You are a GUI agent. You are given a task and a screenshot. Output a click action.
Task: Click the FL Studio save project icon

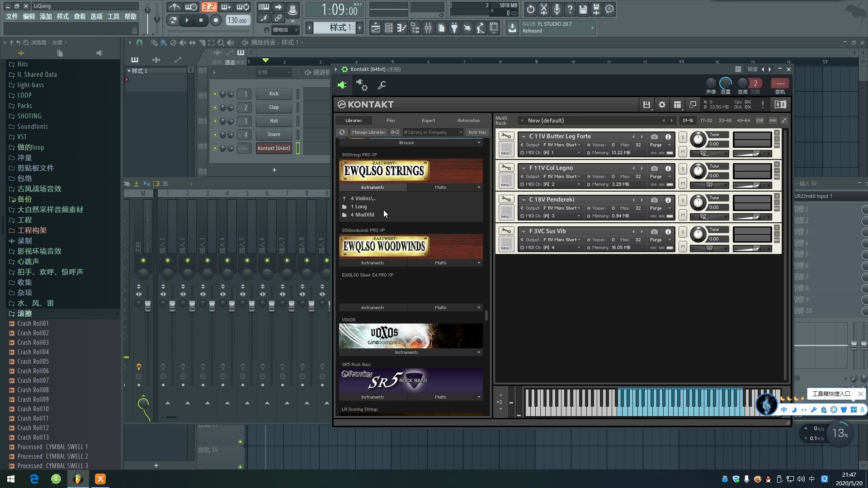[583, 9]
